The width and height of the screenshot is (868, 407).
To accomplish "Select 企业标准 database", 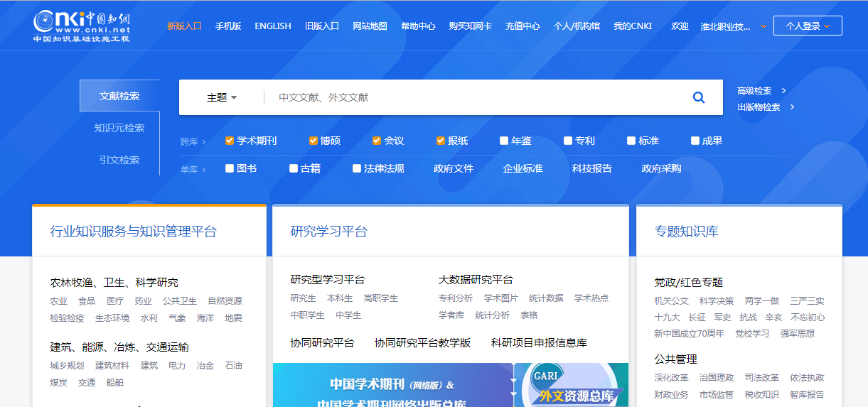I will [523, 168].
